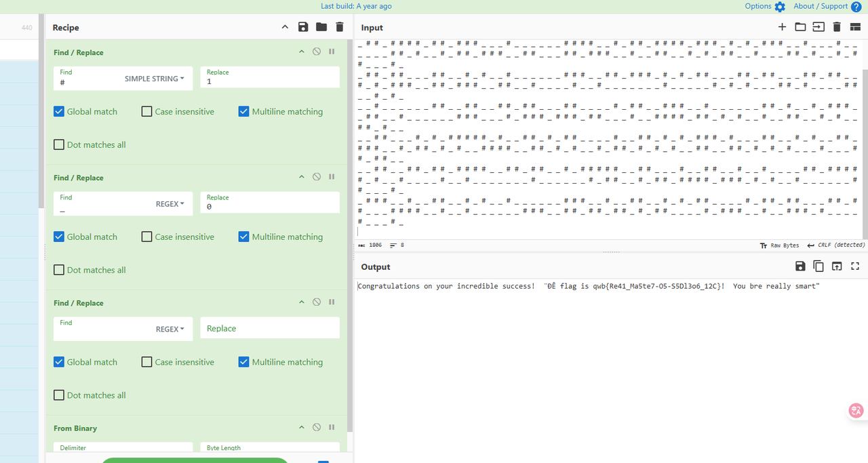The height and width of the screenshot is (463, 868).
Task: Clear the recipe with the trash icon
Action: 340,27
